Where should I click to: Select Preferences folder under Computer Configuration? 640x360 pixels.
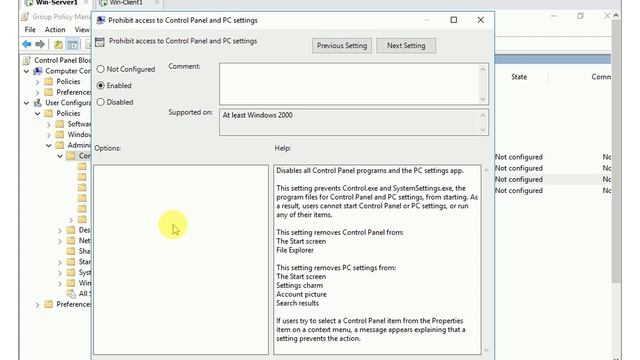[68, 92]
